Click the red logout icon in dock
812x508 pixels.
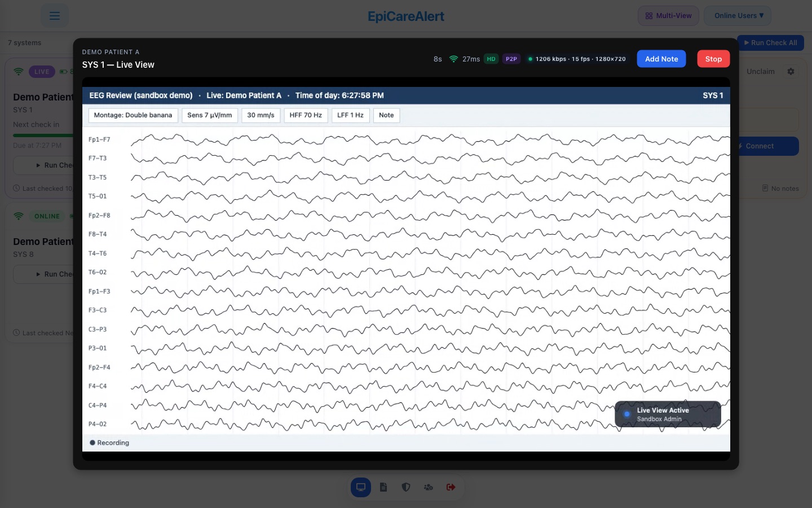(x=451, y=487)
